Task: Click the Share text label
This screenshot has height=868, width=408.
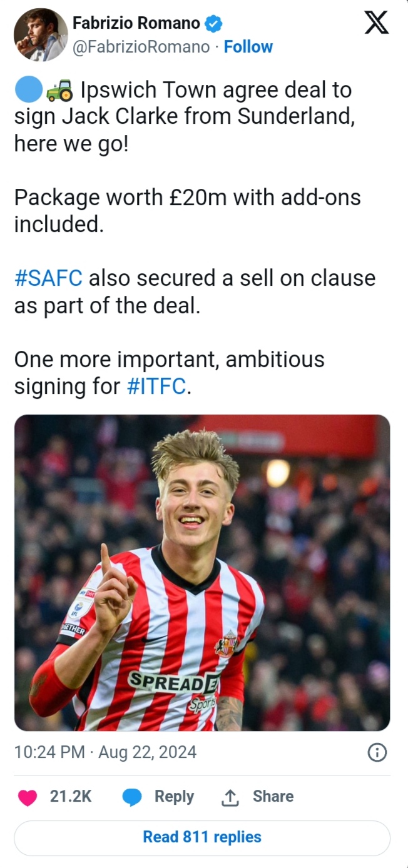Action: (x=273, y=797)
